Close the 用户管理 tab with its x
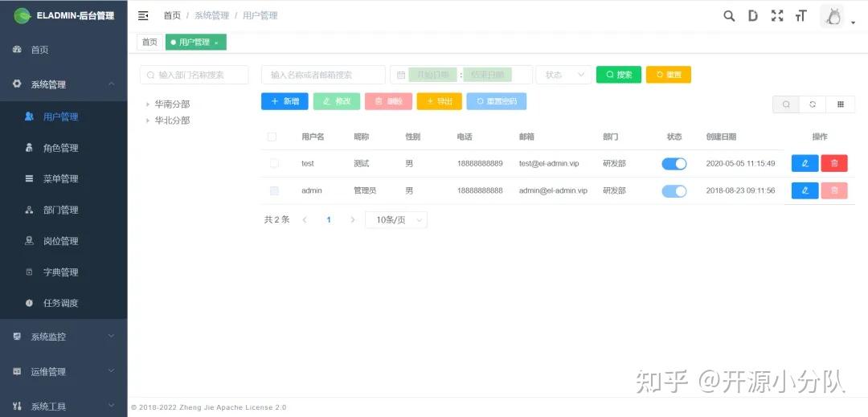868x417 pixels. coord(216,43)
